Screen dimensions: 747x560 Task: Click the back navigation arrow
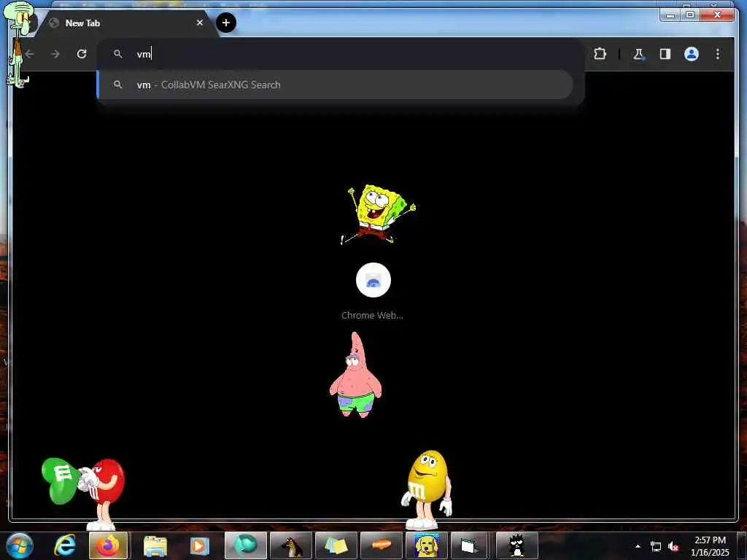30,54
